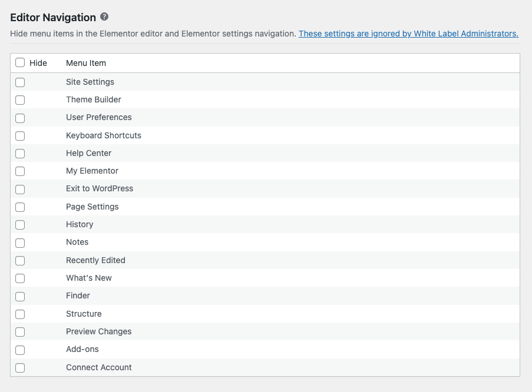Hide the What's New menu item
The height and width of the screenshot is (392, 532).
point(19,278)
